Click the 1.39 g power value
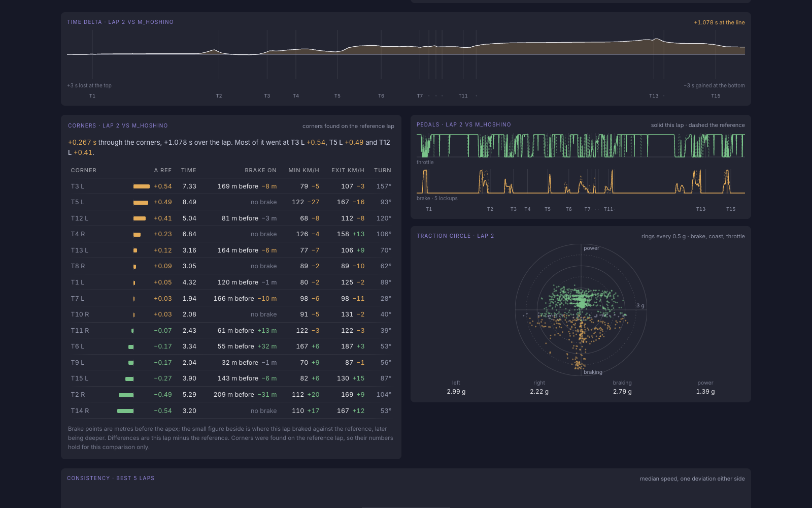Screen dimensions: 812x508 [705, 392]
